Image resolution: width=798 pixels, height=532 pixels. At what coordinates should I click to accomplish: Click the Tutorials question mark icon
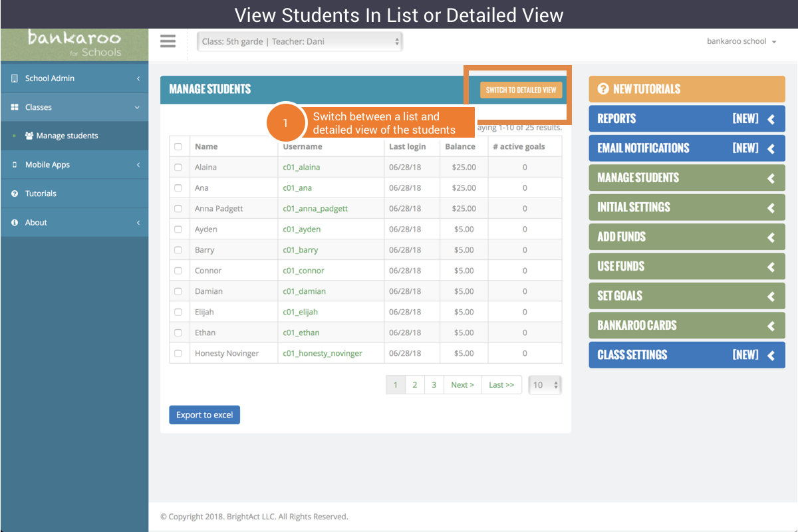pos(15,194)
